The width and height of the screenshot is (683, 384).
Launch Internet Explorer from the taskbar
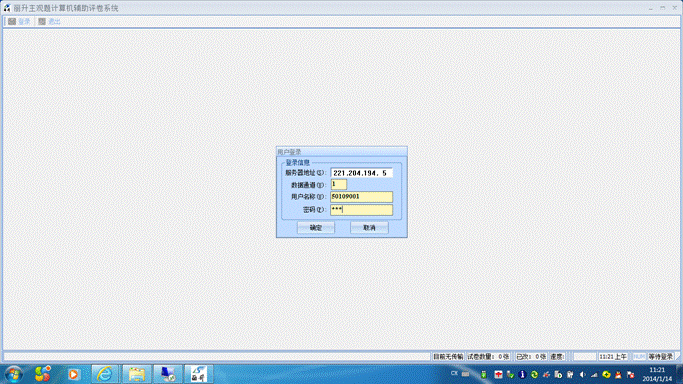click(x=105, y=374)
